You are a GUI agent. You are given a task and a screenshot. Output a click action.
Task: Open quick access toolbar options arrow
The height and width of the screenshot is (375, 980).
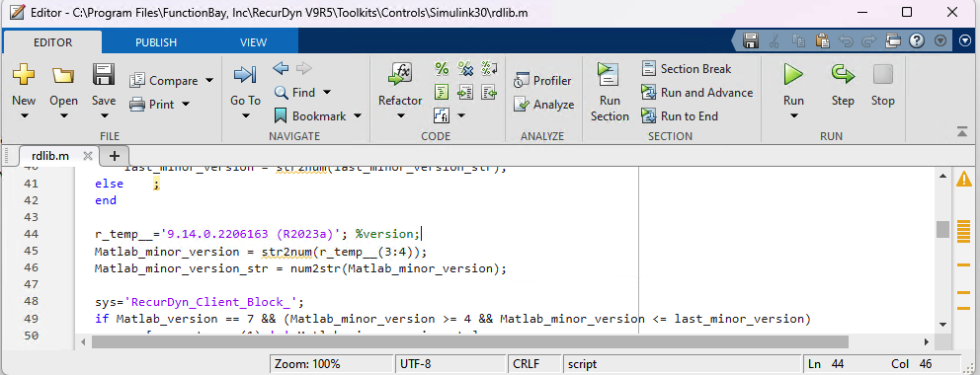pos(940,41)
